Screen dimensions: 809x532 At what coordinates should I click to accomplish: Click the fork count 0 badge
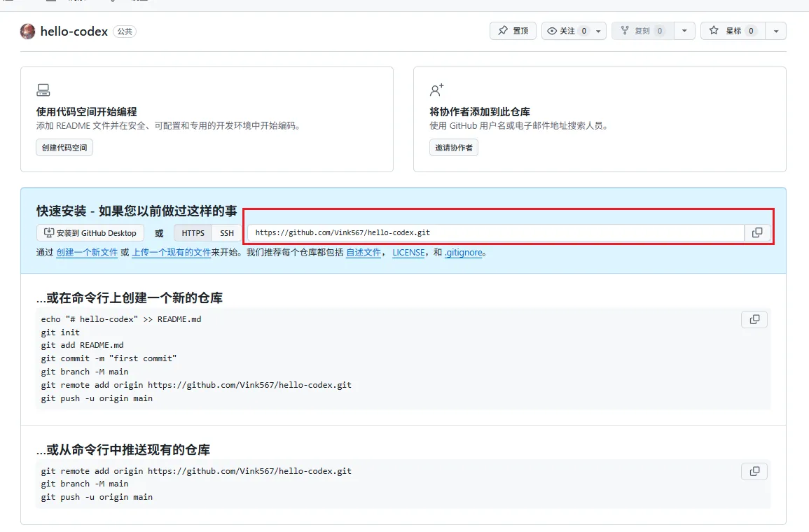point(659,31)
